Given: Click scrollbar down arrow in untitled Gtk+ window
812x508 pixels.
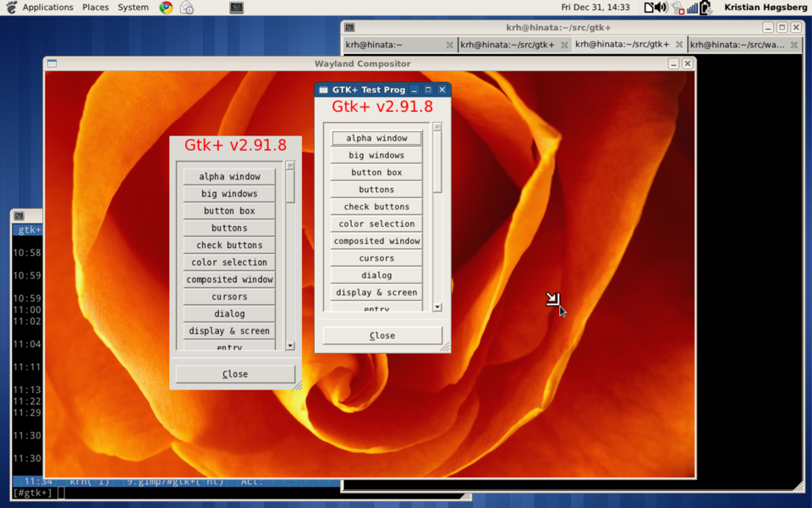Looking at the screenshot, I should (x=290, y=345).
